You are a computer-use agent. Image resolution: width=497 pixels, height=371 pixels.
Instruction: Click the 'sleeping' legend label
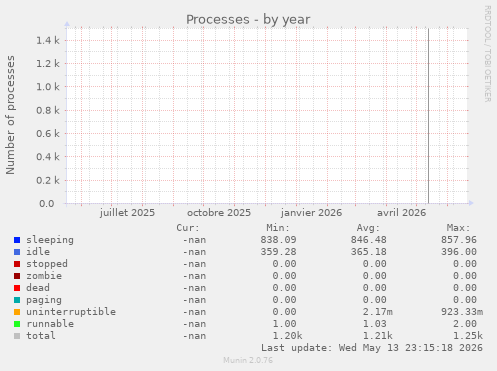[50, 240]
